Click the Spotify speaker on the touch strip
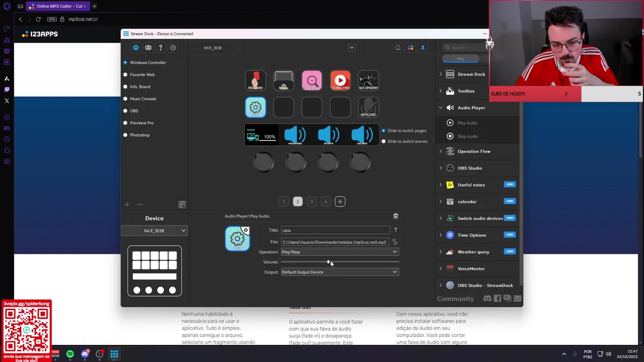 tap(329, 135)
